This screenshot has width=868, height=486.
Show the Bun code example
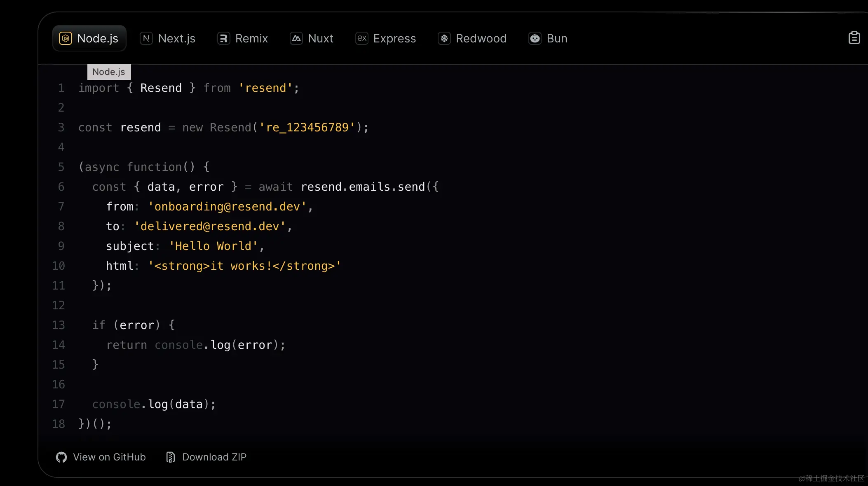click(x=557, y=38)
